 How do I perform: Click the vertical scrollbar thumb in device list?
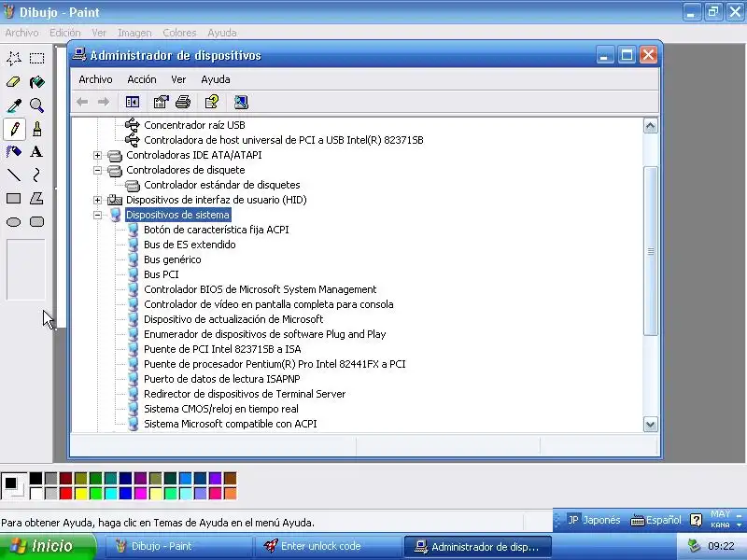click(650, 251)
